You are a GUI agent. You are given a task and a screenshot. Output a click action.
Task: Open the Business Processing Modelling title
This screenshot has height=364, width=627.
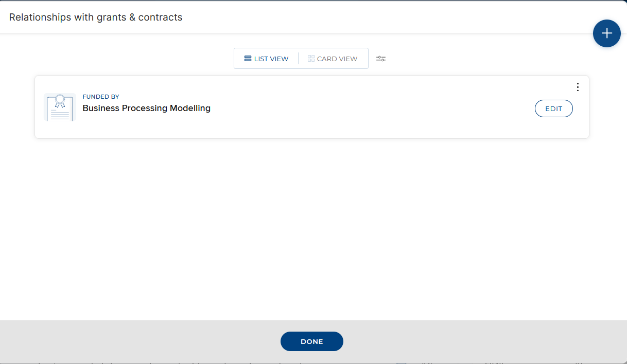pos(147,108)
